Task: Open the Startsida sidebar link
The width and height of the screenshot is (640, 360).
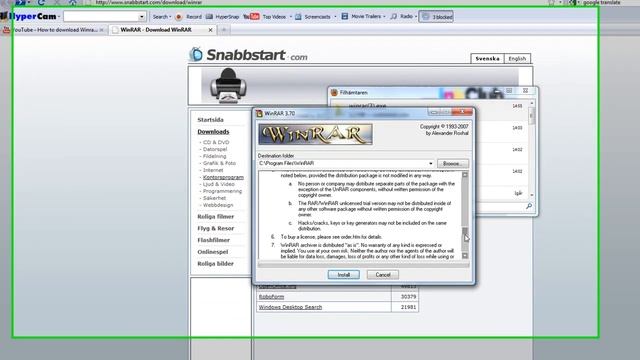Action: [210, 120]
